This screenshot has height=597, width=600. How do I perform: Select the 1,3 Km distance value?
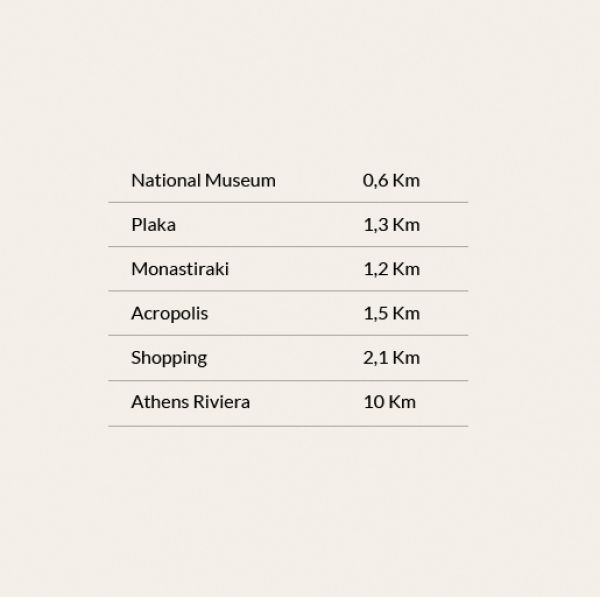tap(391, 225)
